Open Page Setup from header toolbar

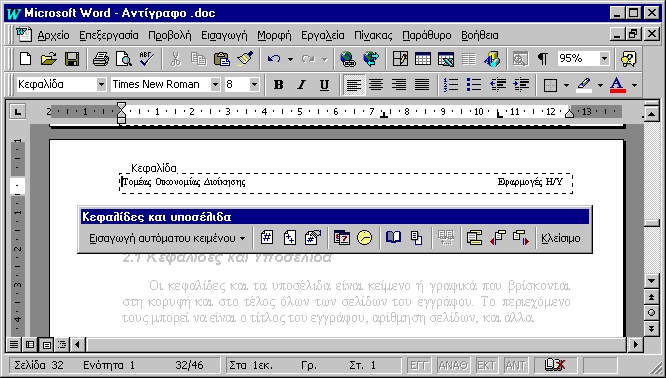tap(393, 238)
